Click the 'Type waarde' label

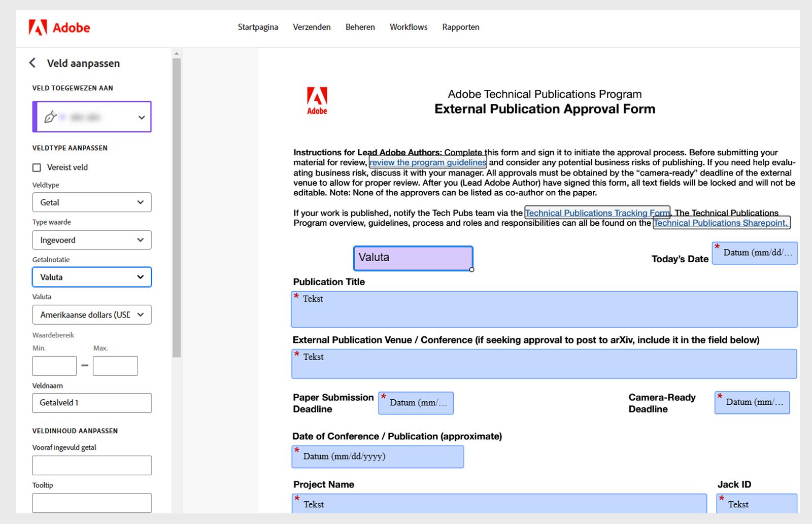pos(52,222)
